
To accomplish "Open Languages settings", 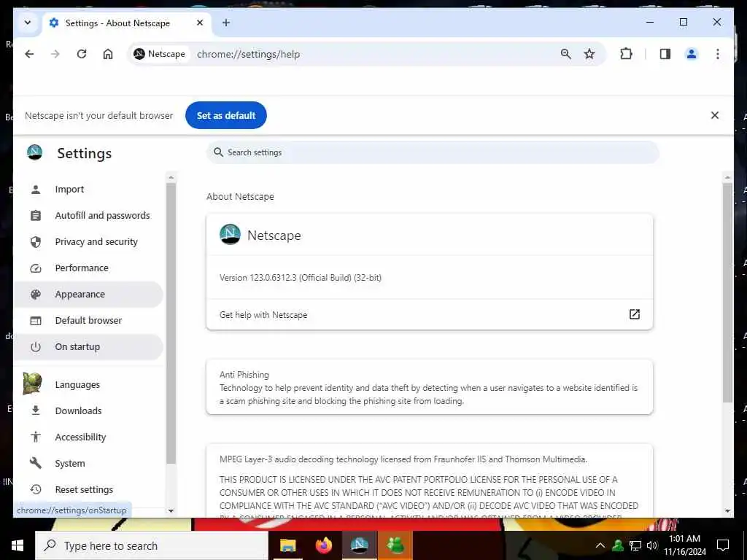I will tap(88, 385).
